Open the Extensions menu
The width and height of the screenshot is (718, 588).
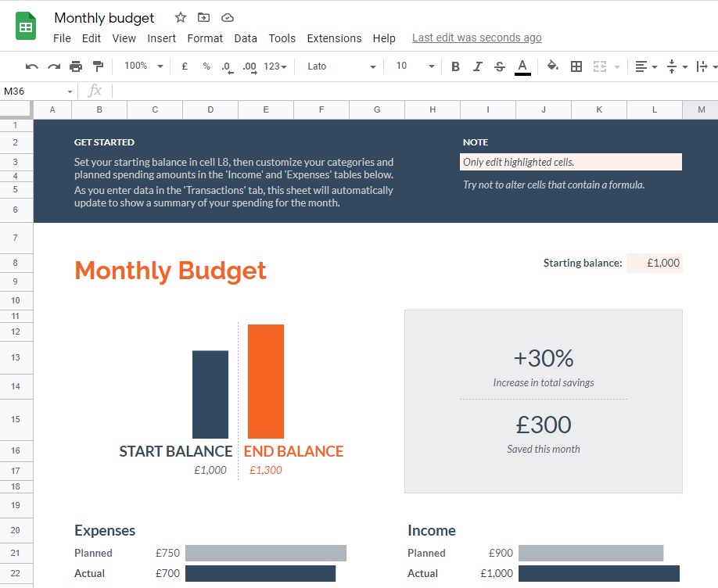click(334, 38)
